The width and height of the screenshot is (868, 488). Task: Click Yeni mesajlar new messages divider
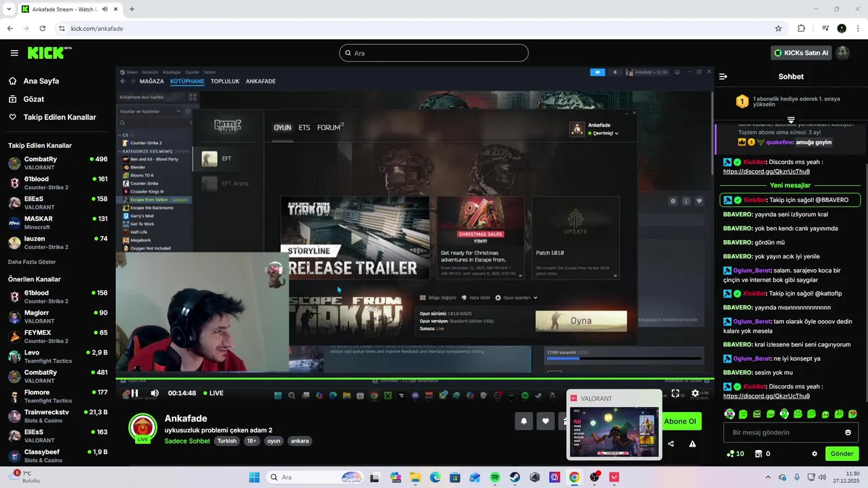791,185
